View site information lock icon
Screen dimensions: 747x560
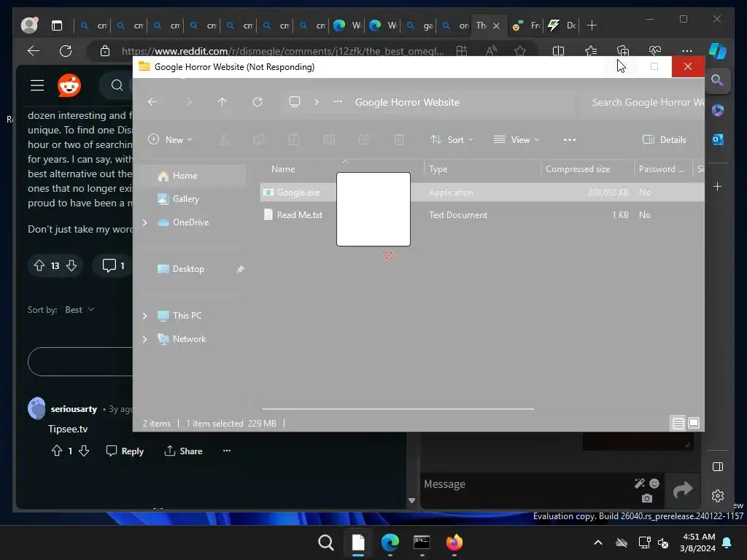(105, 51)
